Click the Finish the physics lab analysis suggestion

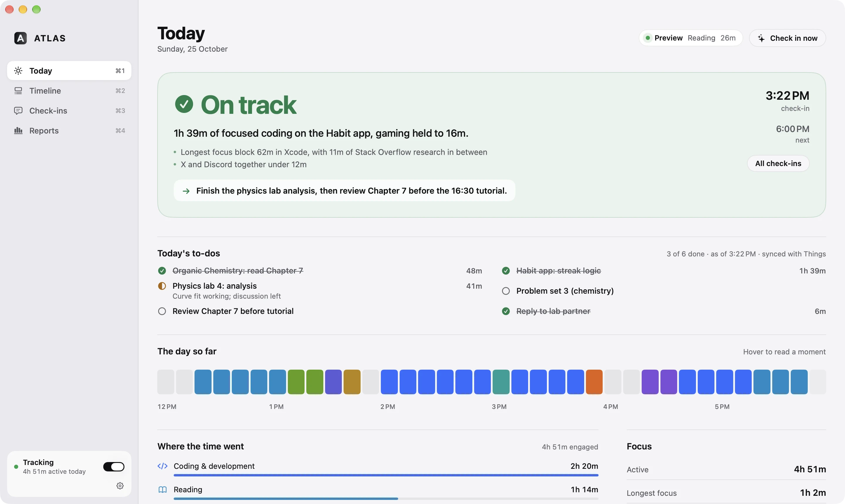(344, 190)
